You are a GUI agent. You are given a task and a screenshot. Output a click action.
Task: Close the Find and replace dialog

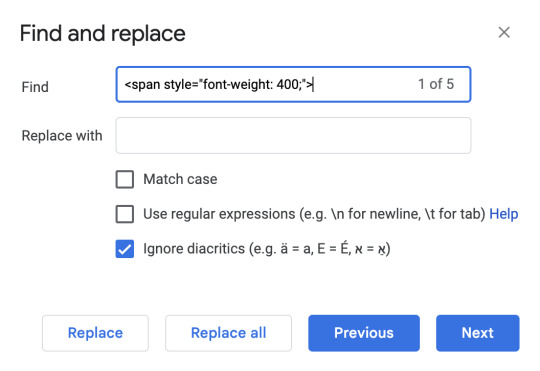click(504, 33)
